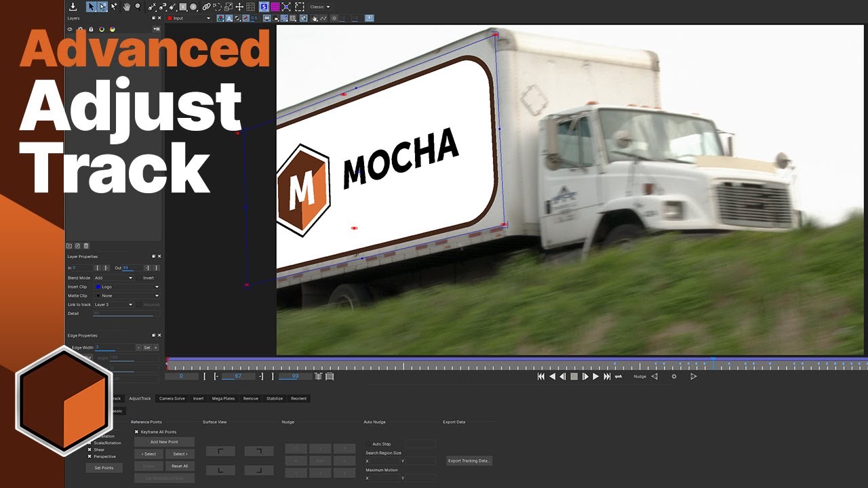Click the Detail slider field
Image resolution: width=868 pixels, height=488 pixels.
click(127, 313)
